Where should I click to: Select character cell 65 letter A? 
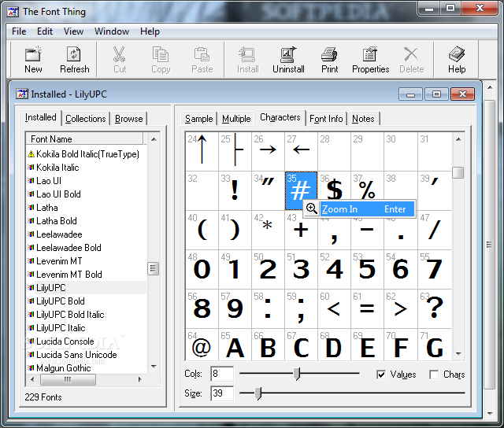coord(235,344)
